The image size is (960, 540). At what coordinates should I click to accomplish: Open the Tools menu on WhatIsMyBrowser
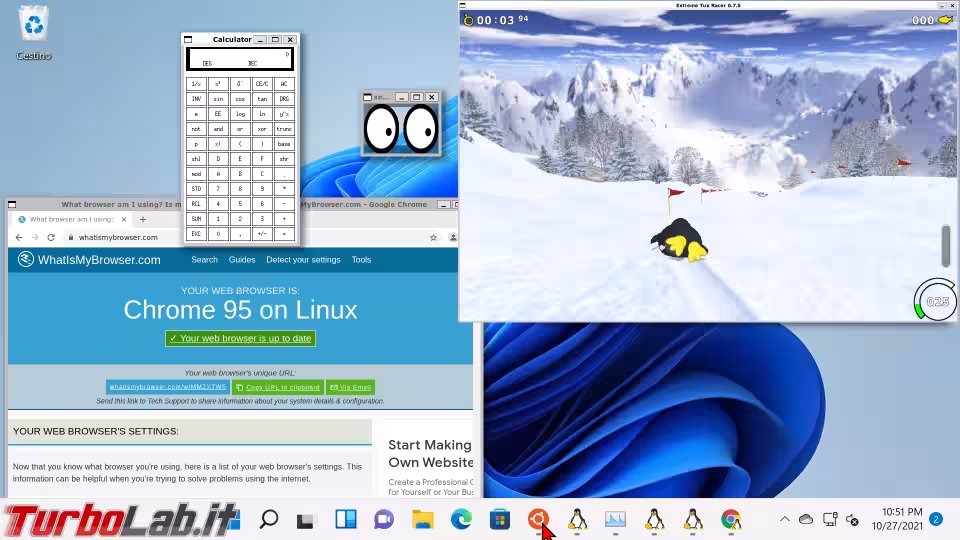click(361, 260)
